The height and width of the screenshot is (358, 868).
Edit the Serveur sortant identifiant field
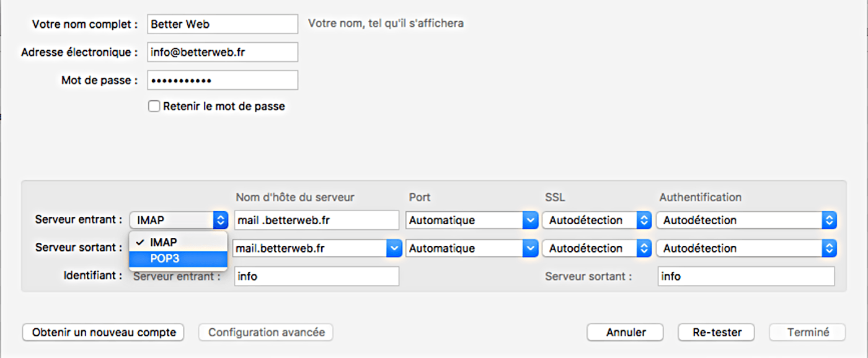tap(746, 276)
